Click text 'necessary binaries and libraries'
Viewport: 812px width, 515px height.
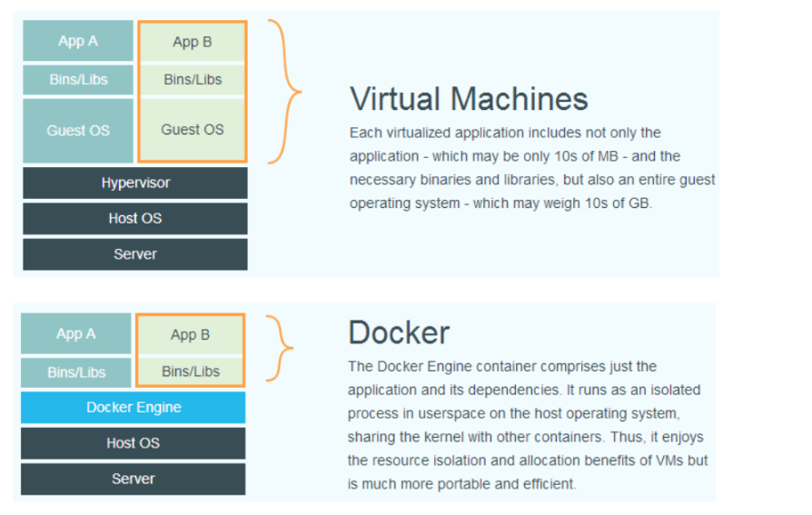click(x=452, y=180)
